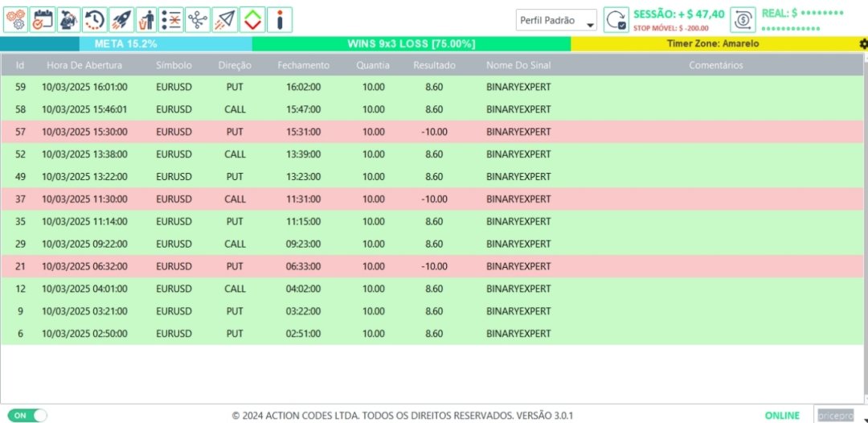The height and width of the screenshot is (423, 868).
Task: Select trade row with Id 57
Action: point(432,132)
